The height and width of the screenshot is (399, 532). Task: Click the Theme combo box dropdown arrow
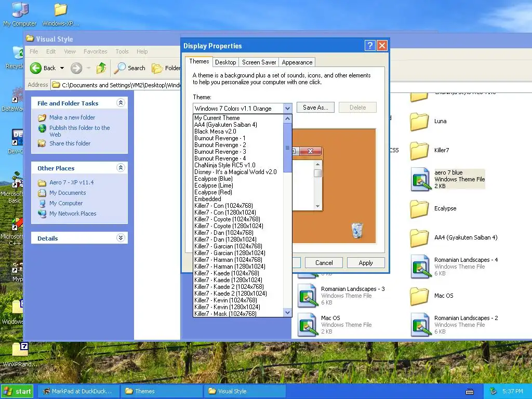click(287, 109)
